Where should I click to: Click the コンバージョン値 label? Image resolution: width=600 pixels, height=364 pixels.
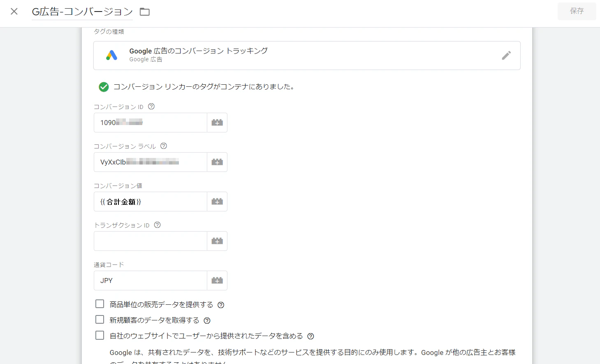(118, 186)
